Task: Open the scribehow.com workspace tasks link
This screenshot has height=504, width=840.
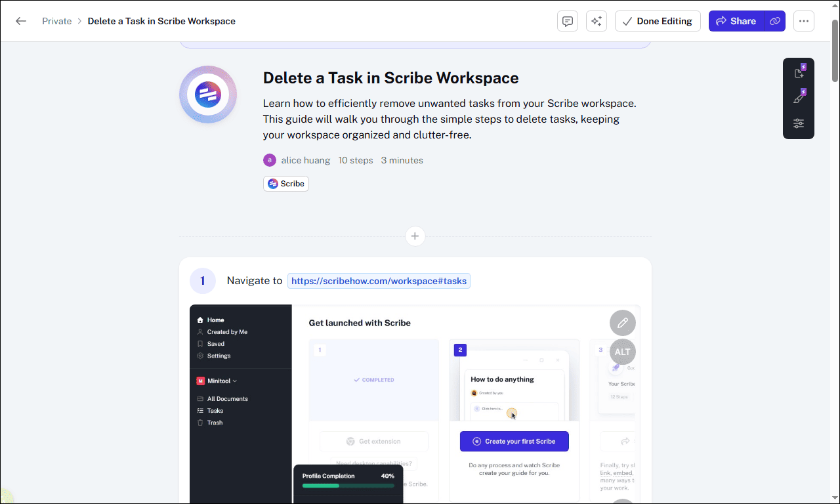Action: [379, 281]
